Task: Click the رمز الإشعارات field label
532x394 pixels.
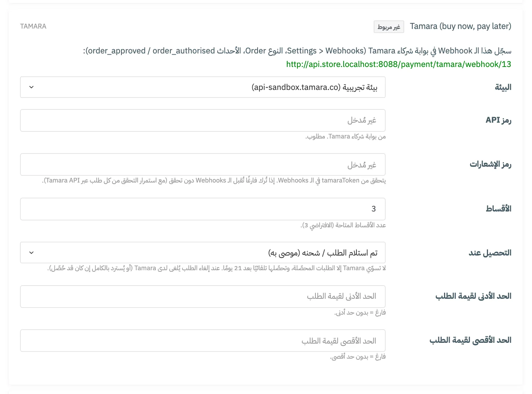Action: click(490, 164)
